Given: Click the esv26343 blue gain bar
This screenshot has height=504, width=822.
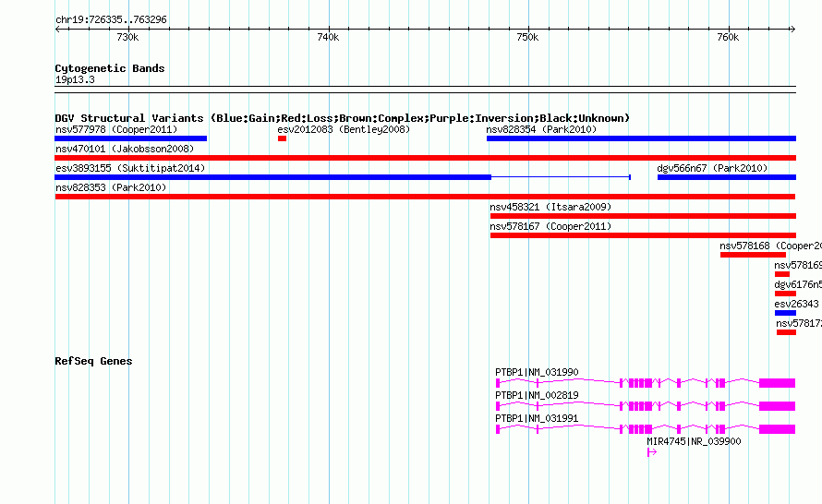Looking at the screenshot, I should pyautogui.click(x=785, y=313).
